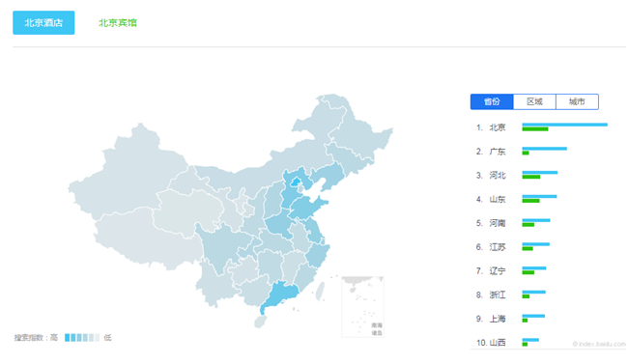Click the 河北 green bar
Viewport: 628px width, 364px height.
531,177
